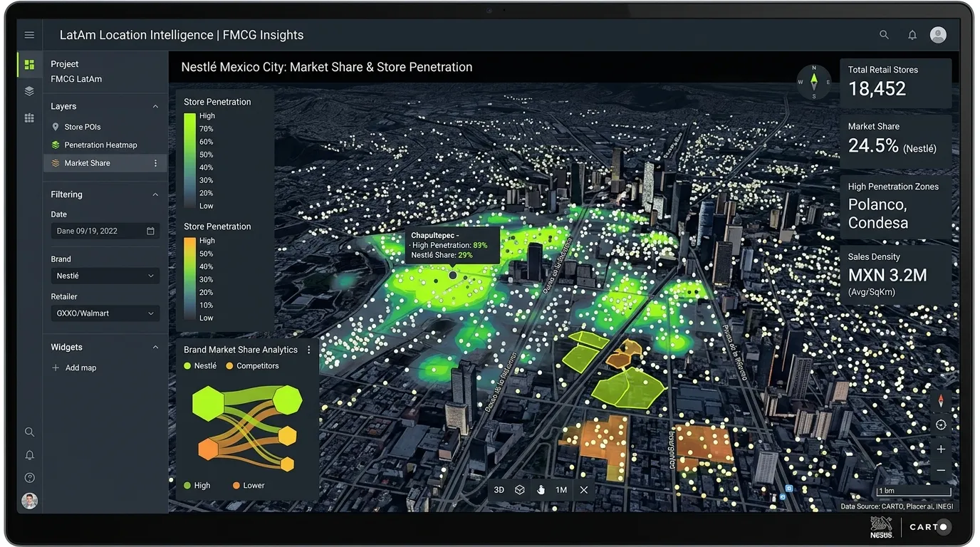Open the data grid icon in the left rail
The height and width of the screenshot is (547, 980).
tap(29, 118)
